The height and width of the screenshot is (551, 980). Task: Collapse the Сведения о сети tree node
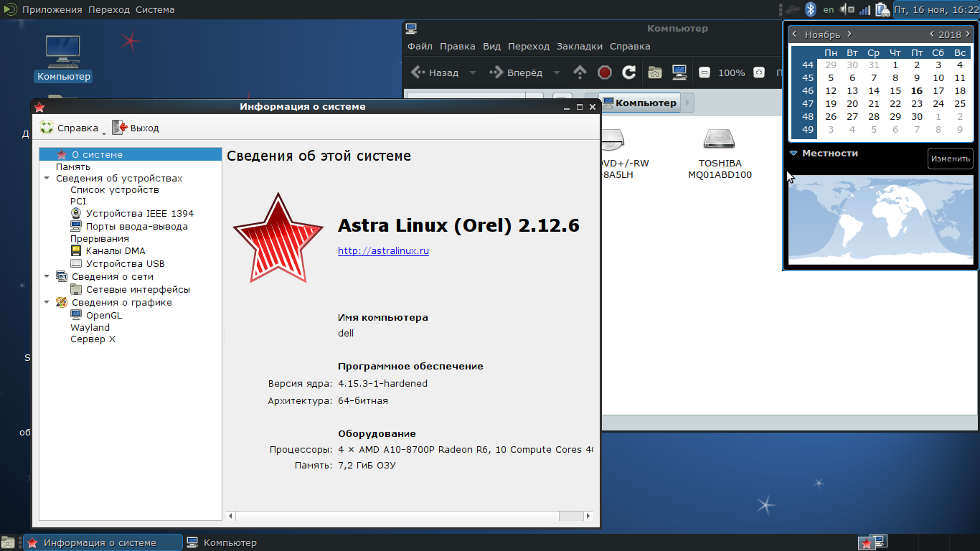click(47, 276)
